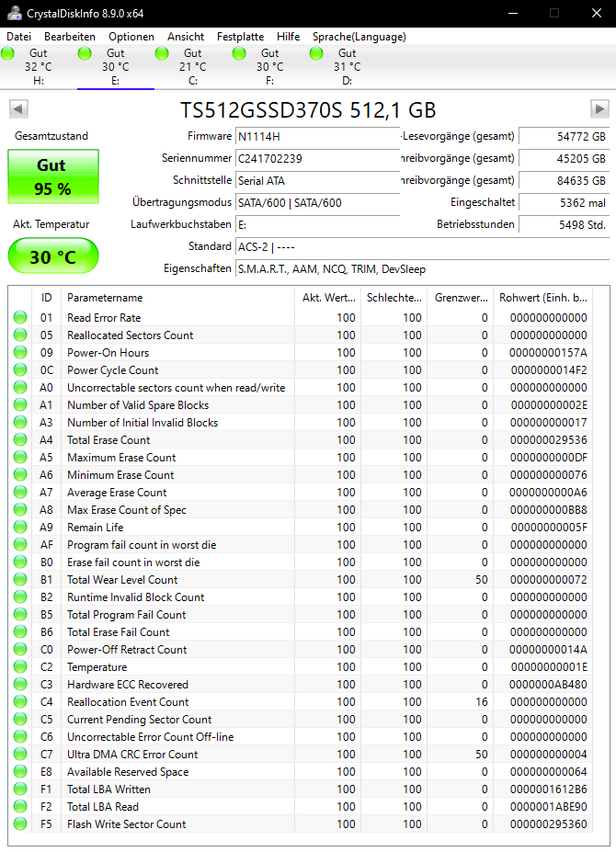Open the Datei menu
This screenshot has height=852, width=616.
point(19,37)
